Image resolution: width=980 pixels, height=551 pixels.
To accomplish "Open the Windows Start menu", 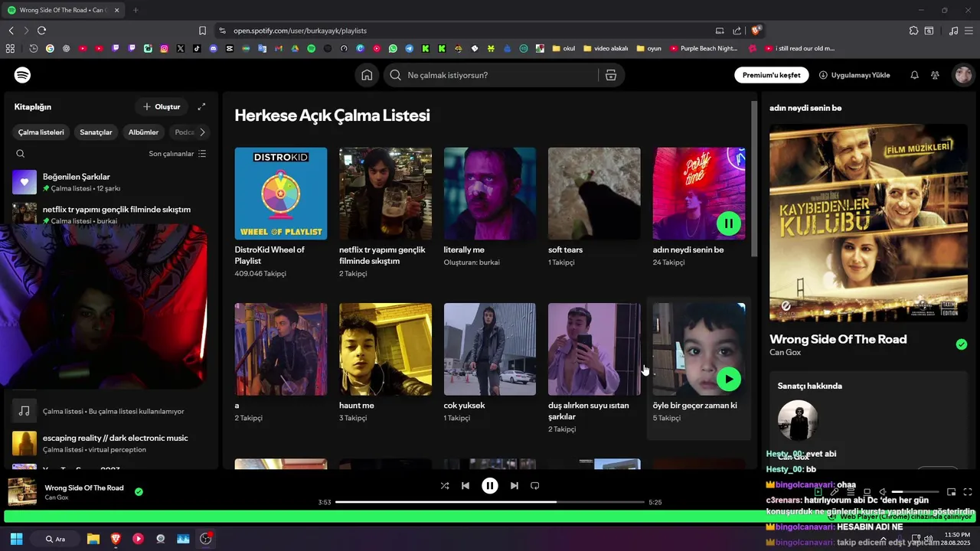I will tap(16, 539).
